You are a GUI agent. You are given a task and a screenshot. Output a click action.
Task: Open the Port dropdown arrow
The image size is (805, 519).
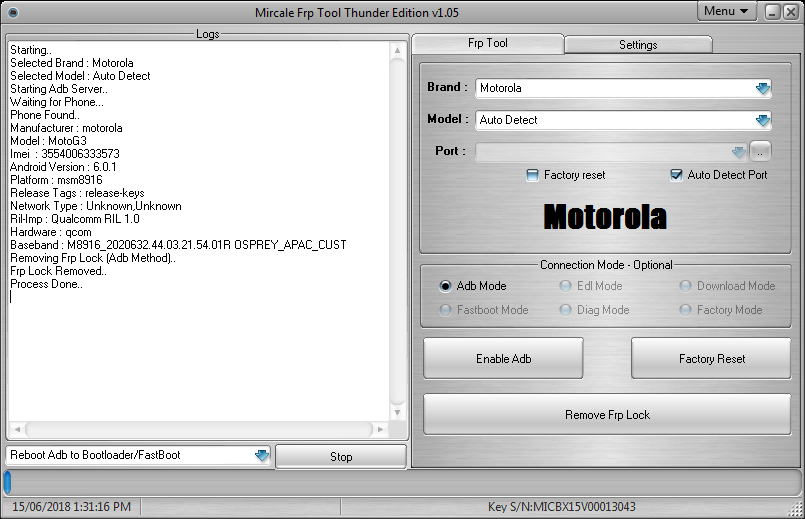[739, 152]
